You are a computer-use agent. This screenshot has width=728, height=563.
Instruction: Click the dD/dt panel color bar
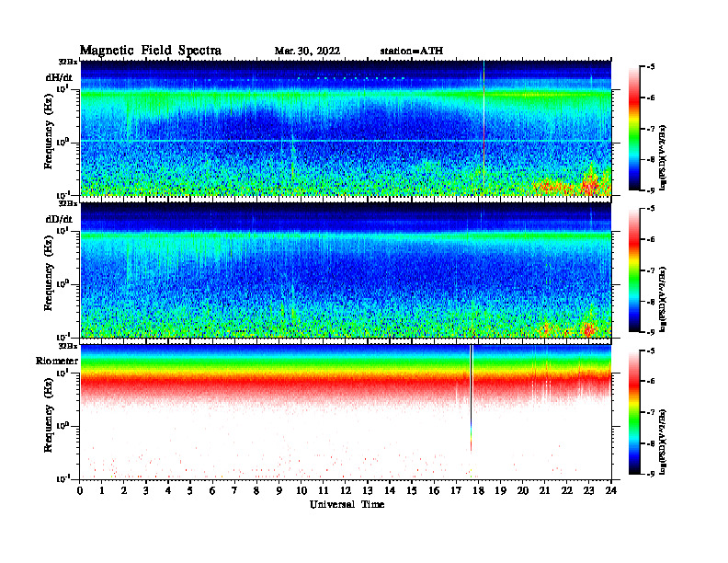click(x=634, y=270)
